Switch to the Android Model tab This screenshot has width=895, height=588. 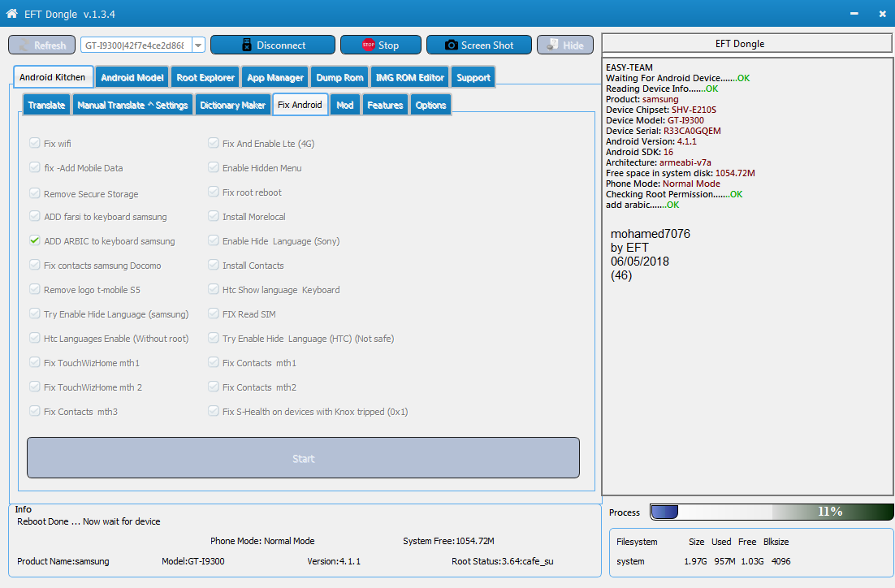coord(132,78)
